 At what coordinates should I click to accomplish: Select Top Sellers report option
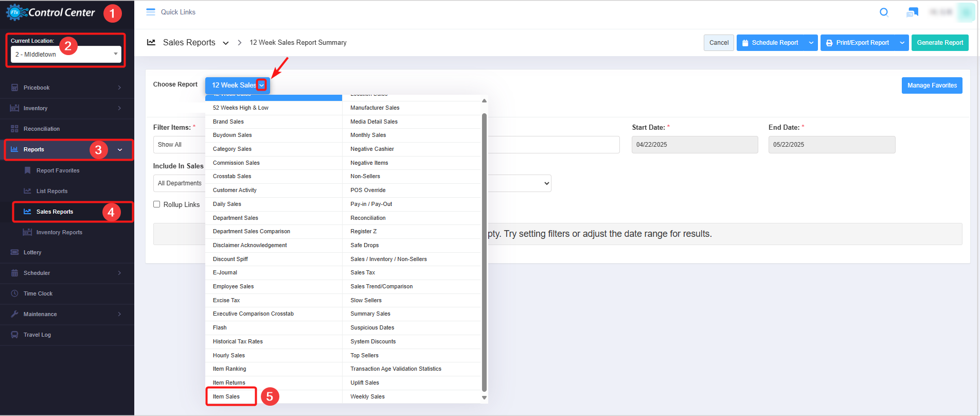(x=364, y=355)
